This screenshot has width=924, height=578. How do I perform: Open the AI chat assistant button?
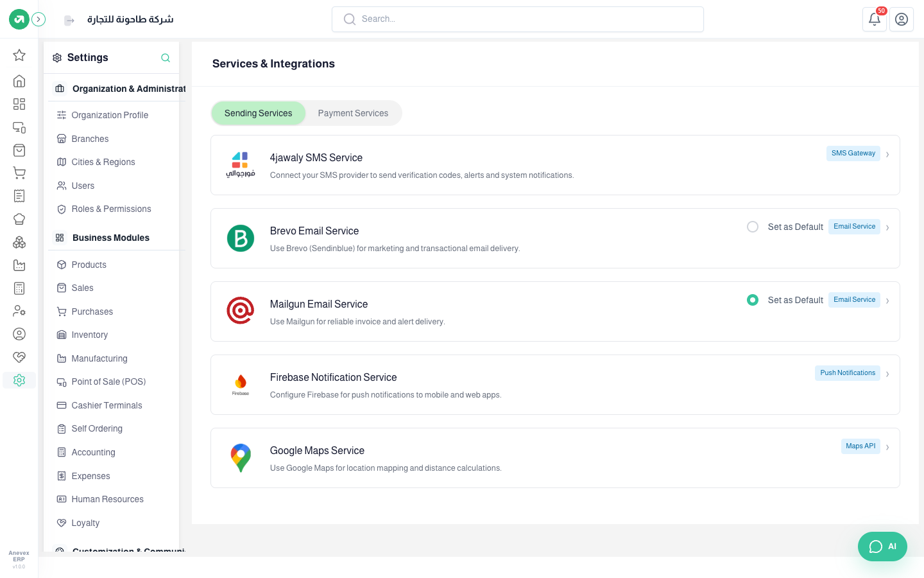(882, 547)
